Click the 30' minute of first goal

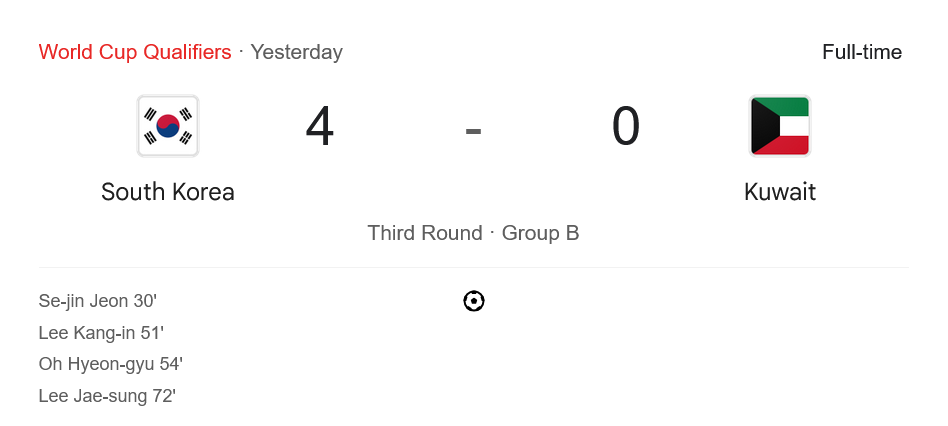click(x=145, y=301)
